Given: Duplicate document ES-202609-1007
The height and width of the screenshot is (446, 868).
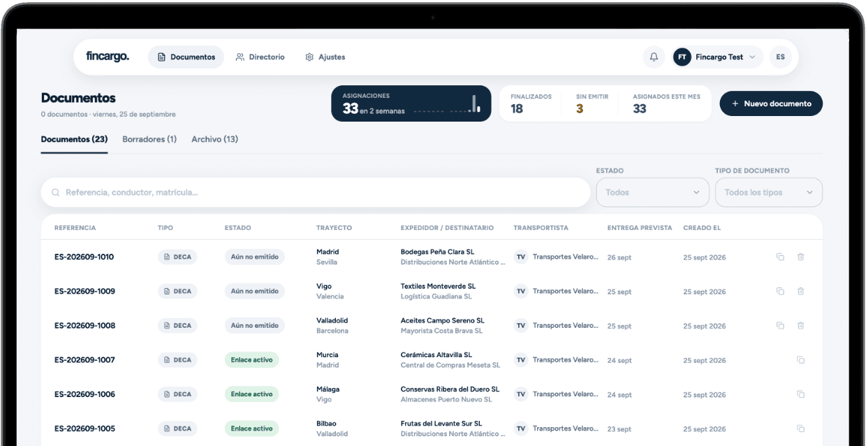Looking at the screenshot, I should [801, 360].
